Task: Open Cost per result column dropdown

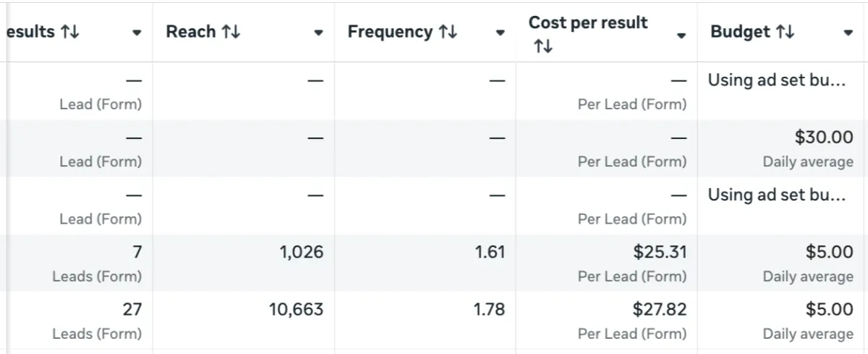Action: point(681,35)
